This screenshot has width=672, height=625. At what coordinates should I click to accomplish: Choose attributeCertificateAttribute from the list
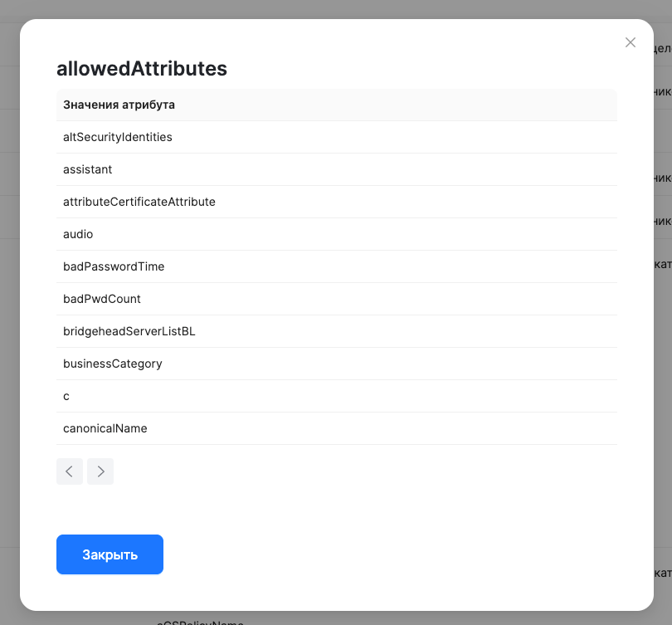point(139,202)
